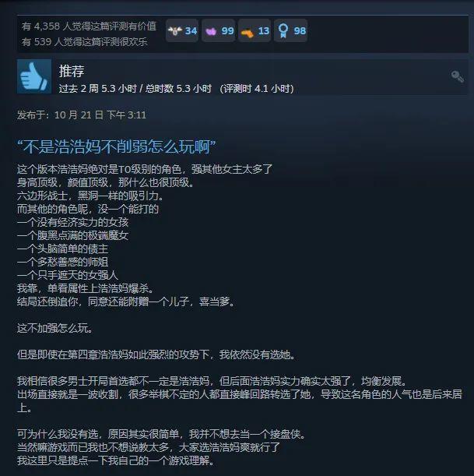Click the line 一个只手遮天的女强人
This screenshot has height=476, width=474.
68,275
